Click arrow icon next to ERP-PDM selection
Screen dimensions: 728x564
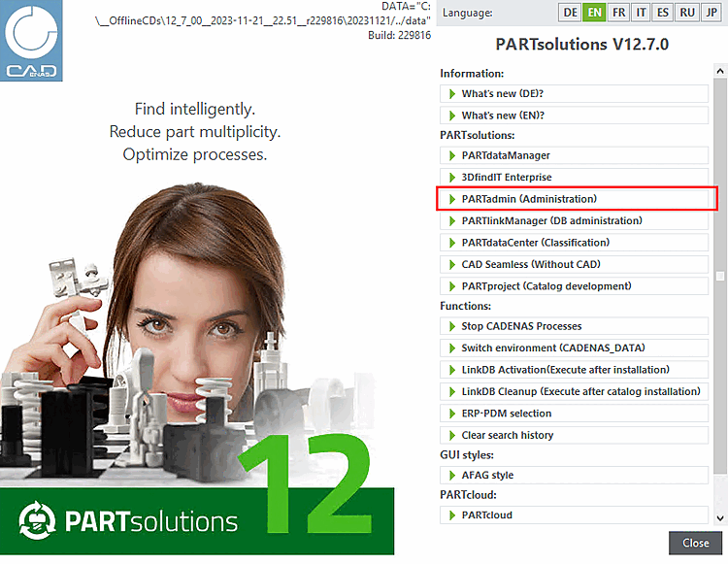(x=452, y=415)
